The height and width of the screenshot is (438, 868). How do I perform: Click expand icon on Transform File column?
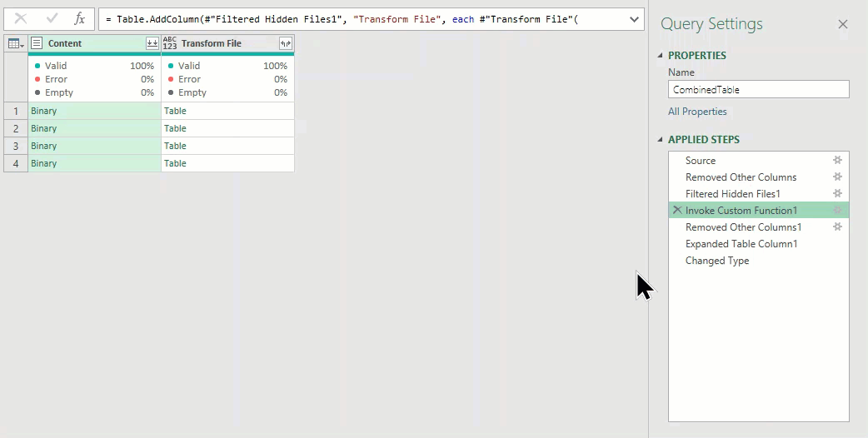[285, 43]
